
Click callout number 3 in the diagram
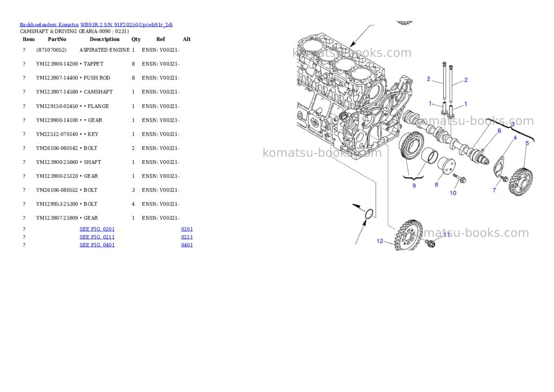click(x=513, y=124)
